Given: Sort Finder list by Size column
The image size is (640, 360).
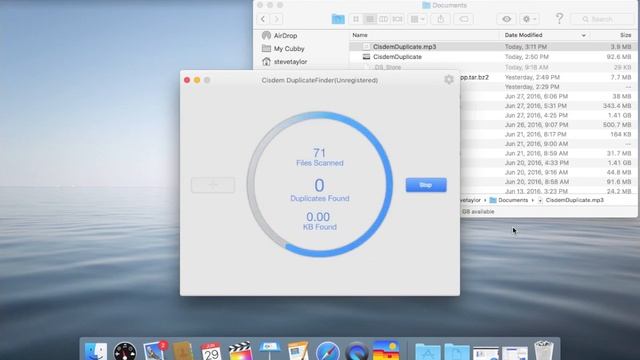Looking at the screenshot, I should tap(625, 35).
